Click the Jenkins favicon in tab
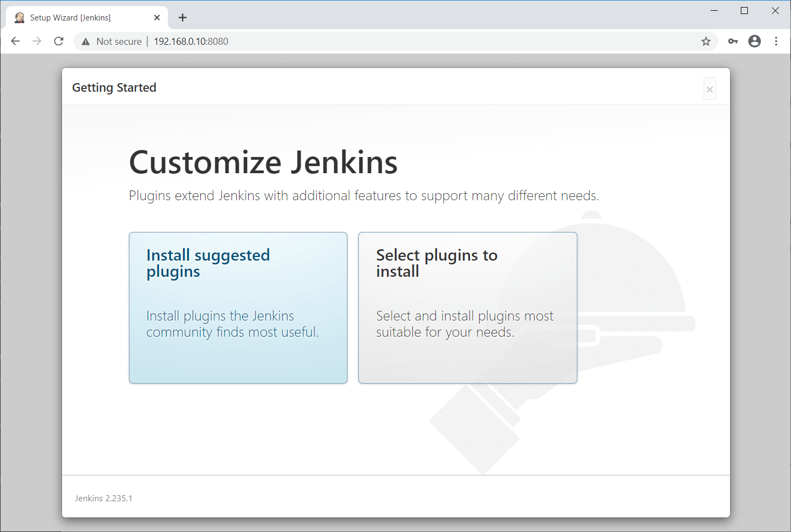The image size is (791, 532). [20, 18]
